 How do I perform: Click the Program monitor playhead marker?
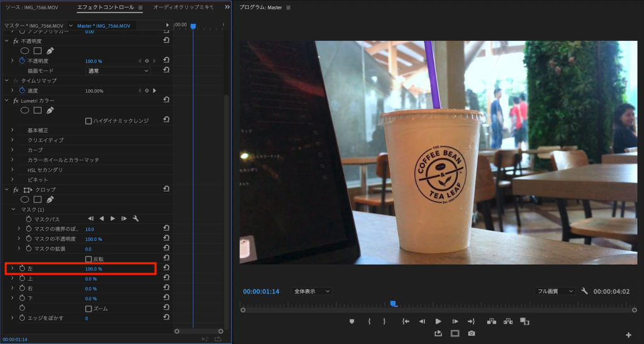coord(393,303)
